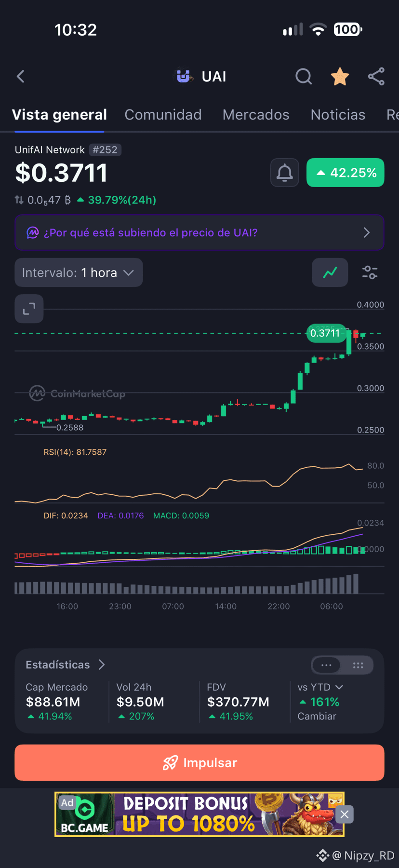Tap MACD: 0.0059 label
The height and width of the screenshot is (868, 399).
point(181,516)
